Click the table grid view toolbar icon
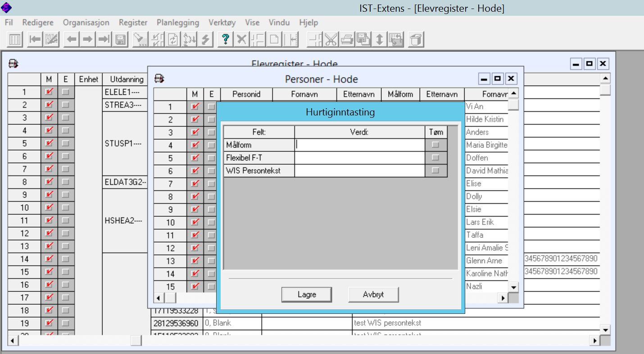Image resolution: width=644 pixels, height=354 pixels. [15, 40]
